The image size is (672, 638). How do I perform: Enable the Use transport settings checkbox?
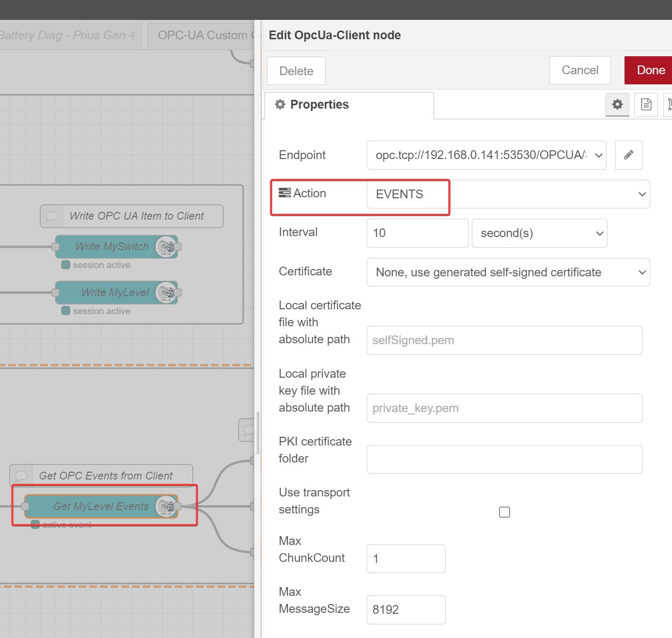504,512
